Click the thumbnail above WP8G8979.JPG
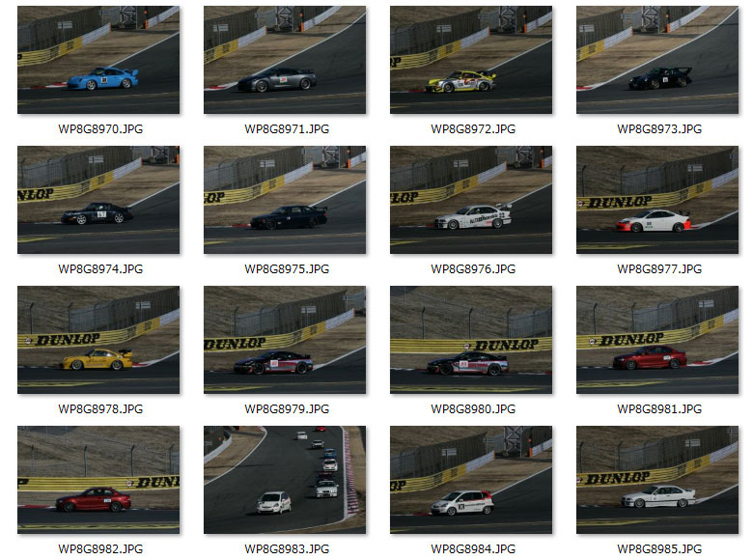This screenshot has width=753, height=560. coord(285,340)
